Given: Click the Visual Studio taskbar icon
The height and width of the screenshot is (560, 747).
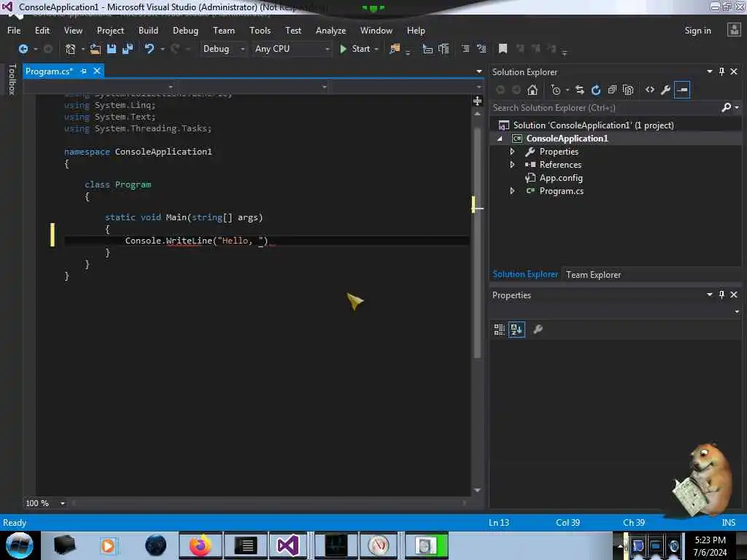Looking at the screenshot, I should 287,545.
